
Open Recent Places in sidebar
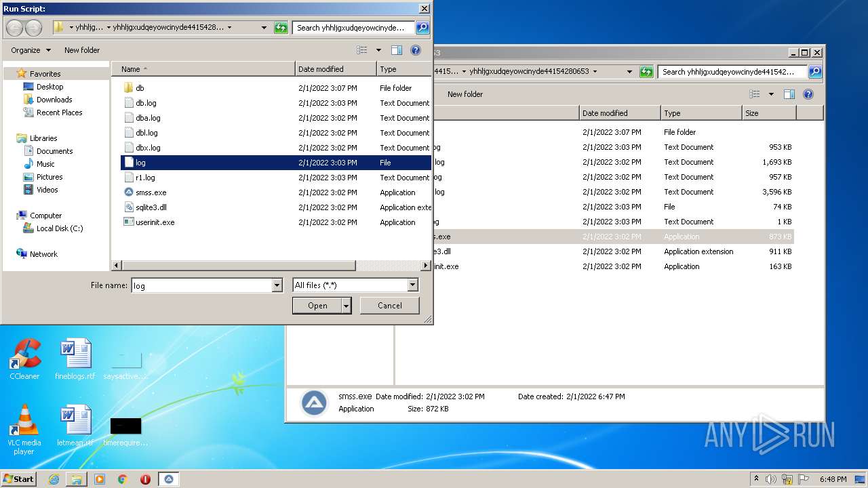coord(59,113)
